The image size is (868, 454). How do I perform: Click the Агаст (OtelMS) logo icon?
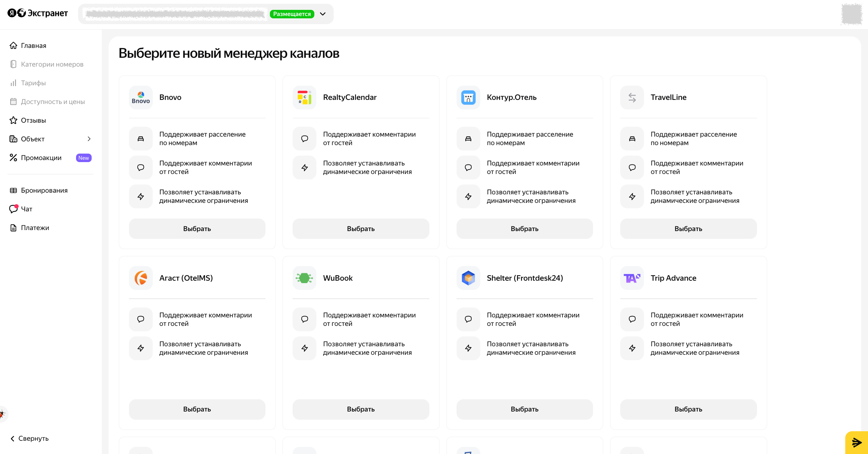coord(141,278)
